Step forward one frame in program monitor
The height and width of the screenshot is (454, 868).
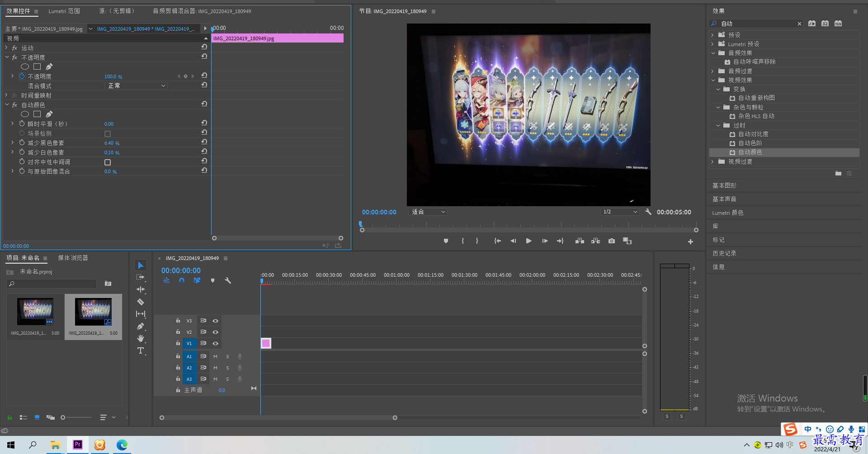click(x=545, y=241)
